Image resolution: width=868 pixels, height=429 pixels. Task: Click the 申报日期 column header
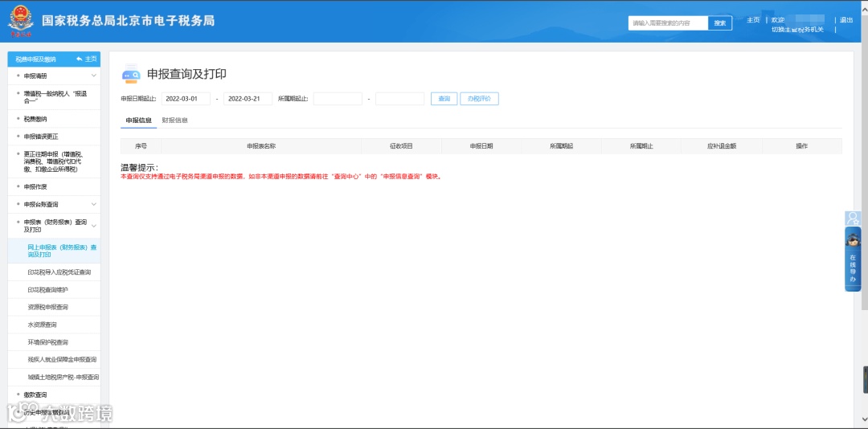pos(481,146)
